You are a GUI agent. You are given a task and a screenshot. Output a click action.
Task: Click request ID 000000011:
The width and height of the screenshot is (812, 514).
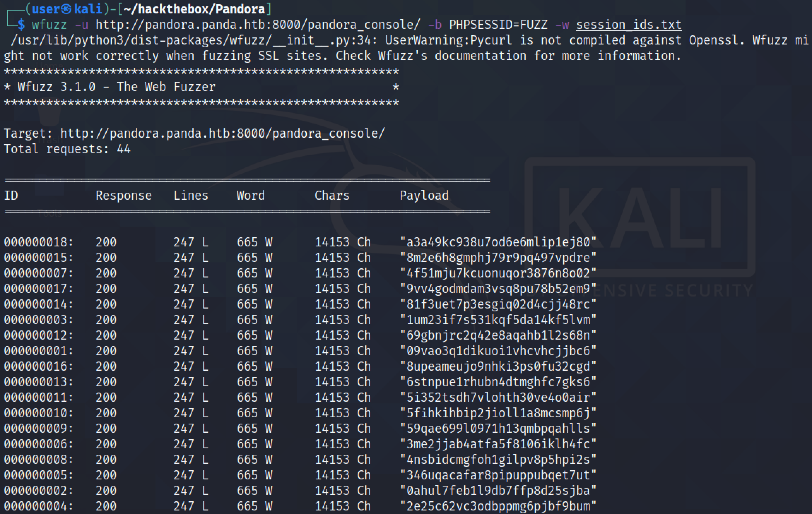point(39,398)
